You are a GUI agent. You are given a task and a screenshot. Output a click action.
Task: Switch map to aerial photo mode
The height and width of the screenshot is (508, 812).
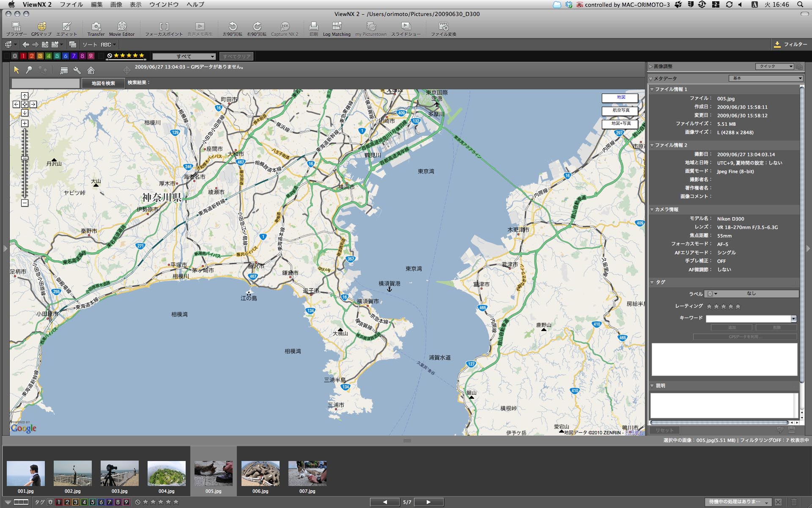pyautogui.click(x=620, y=110)
